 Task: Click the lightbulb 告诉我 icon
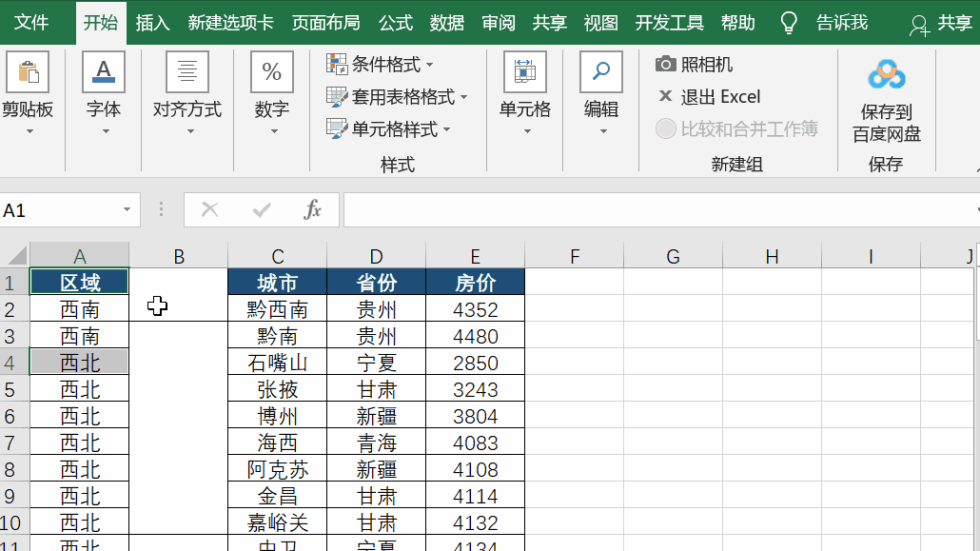[789, 23]
